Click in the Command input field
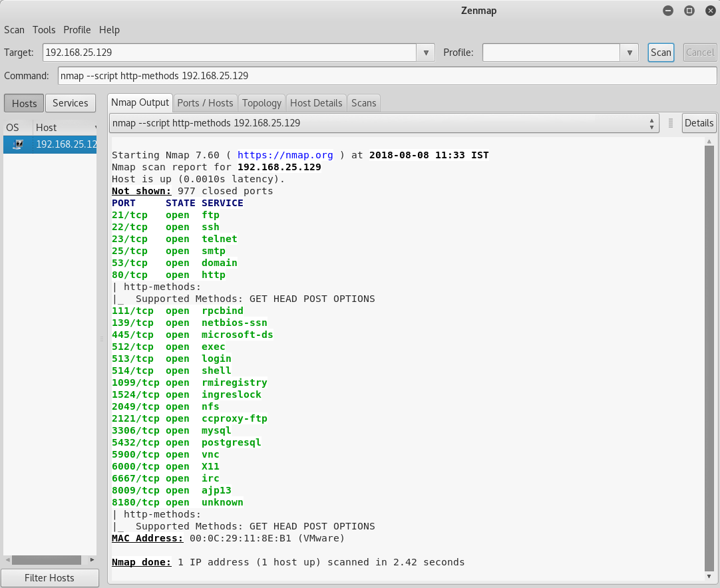The width and height of the screenshot is (720, 588). [387, 76]
